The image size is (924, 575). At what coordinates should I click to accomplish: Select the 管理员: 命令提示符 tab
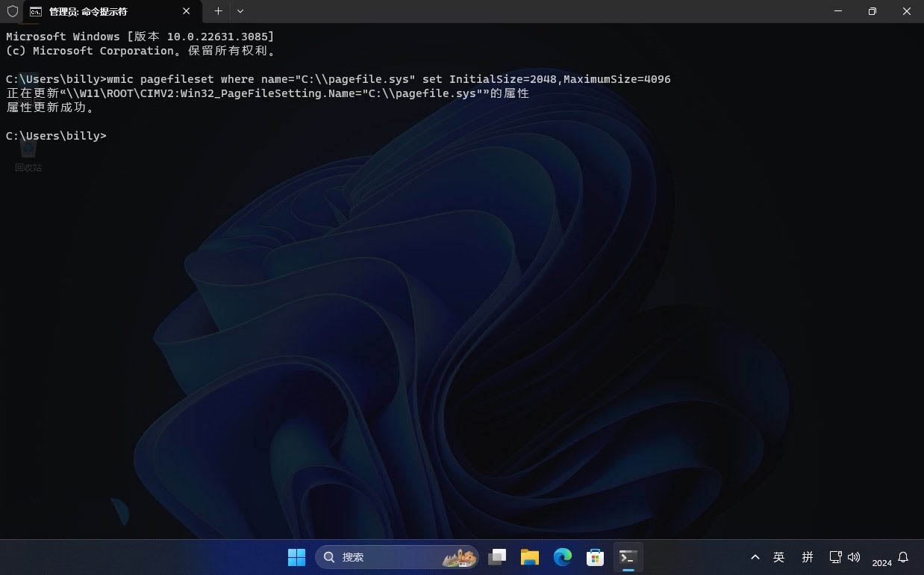(97, 12)
